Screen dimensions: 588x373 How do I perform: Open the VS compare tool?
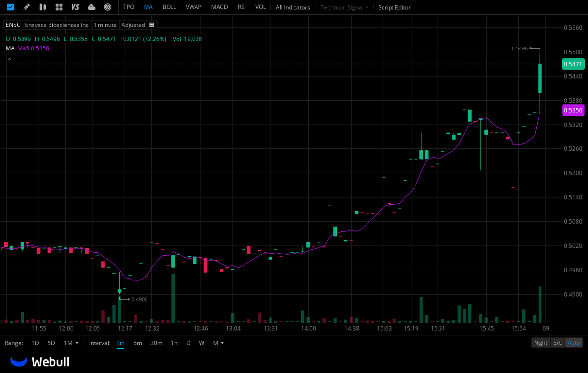(75, 7)
